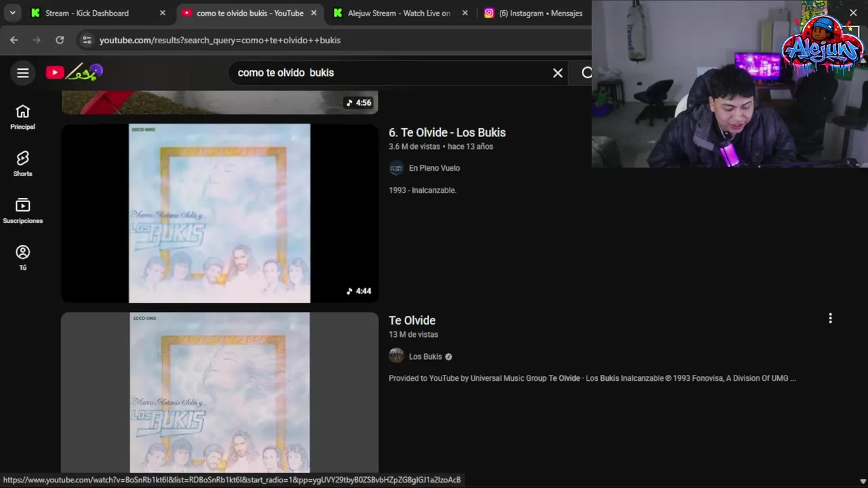Screen dimensions: 868x488
Task: Click the Provided to YouTube description text
Action: (592, 378)
